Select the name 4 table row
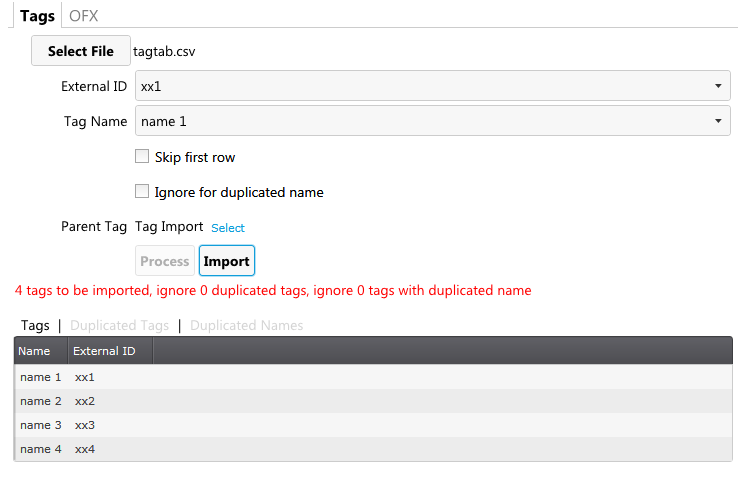Viewport: 743px width, 479px height. (373, 449)
